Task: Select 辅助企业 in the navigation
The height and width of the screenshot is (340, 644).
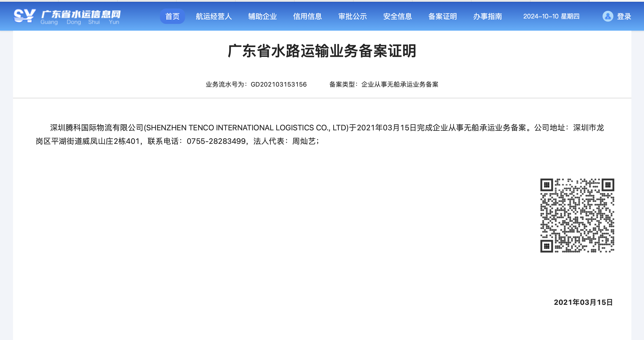Action: (x=262, y=16)
